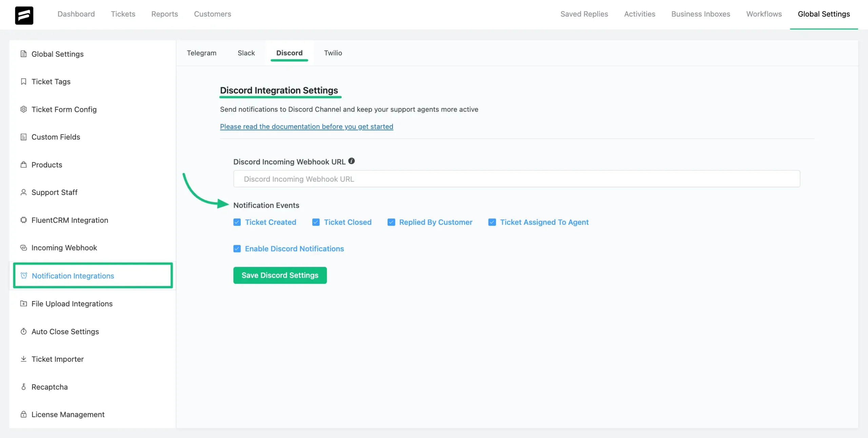Image resolution: width=868 pixels, height=438 pixels.
Task: Click the Custom Fields list icon
Action: 23,137
